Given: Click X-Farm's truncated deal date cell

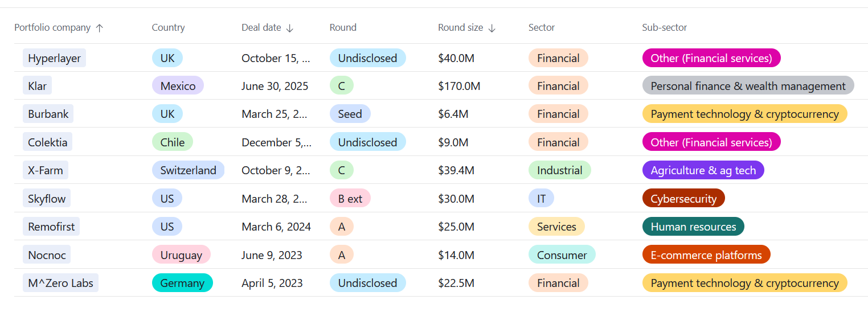Looking at the screenshot, I should tap(276, 170).
